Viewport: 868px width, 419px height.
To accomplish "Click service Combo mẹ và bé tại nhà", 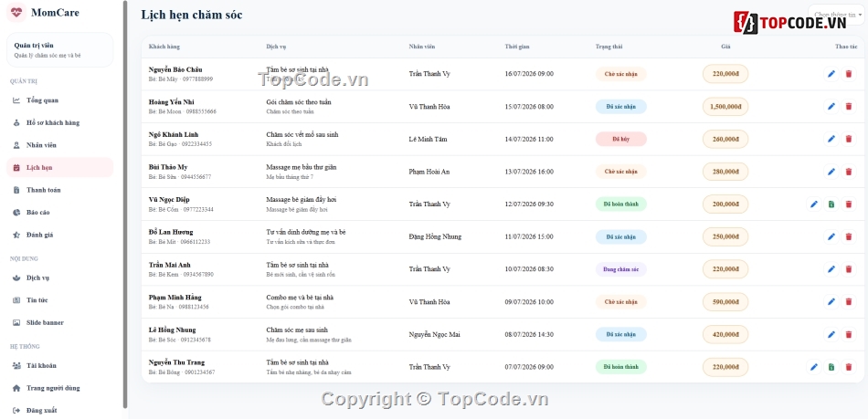I will click(300, 298).
